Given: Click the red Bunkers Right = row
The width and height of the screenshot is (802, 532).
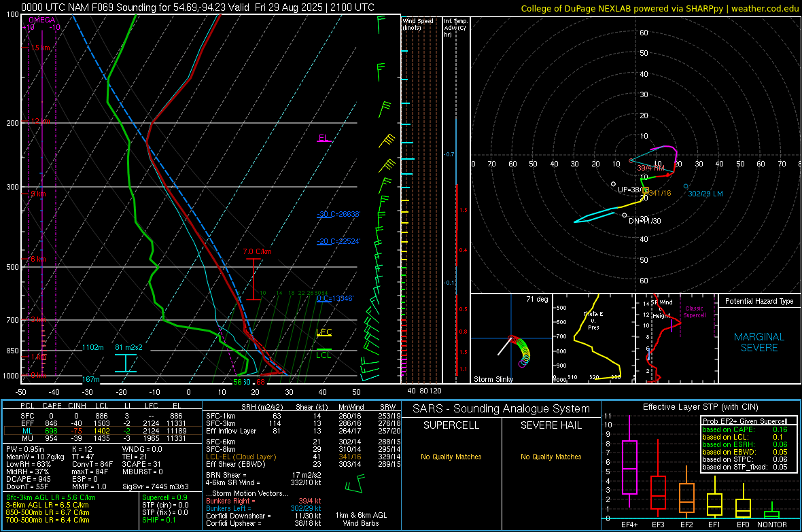Looking at the screenshot, I should pos(264,501).
